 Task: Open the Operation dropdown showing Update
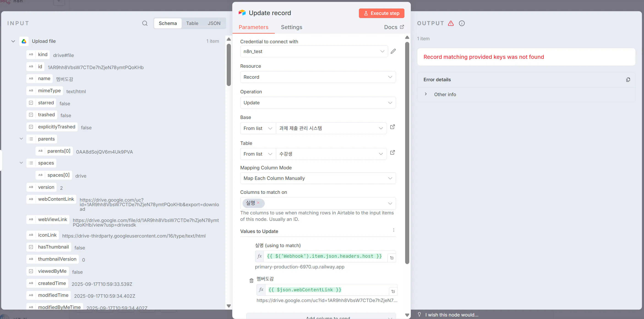tap(317, 103)
